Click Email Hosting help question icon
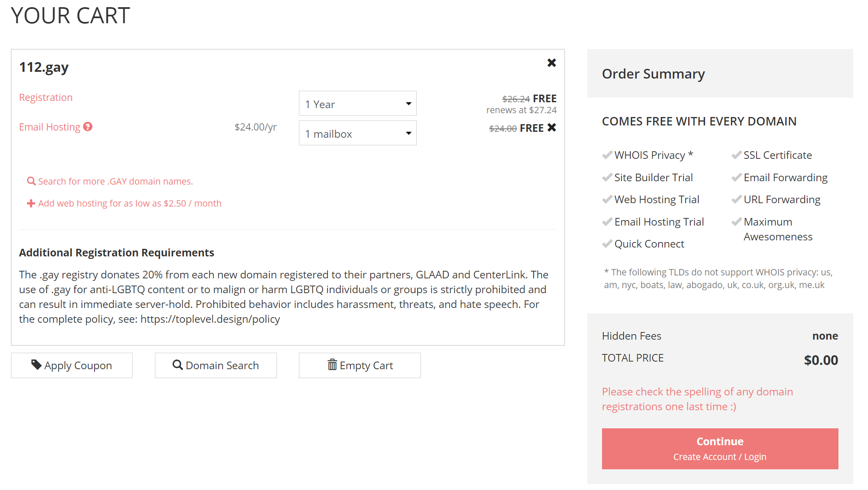The width and height of the screenshot is (868, 490). click(88, 127)
